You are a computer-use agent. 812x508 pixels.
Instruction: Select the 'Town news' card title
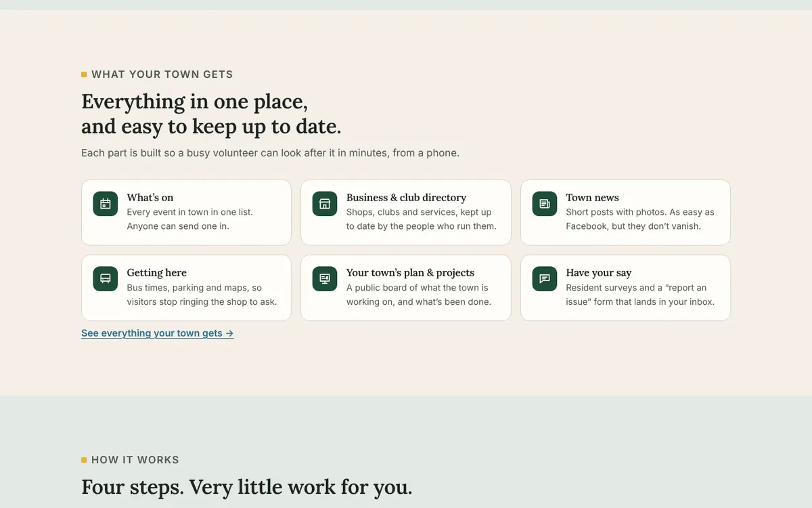pyautogui.click(x=592, y=198)
